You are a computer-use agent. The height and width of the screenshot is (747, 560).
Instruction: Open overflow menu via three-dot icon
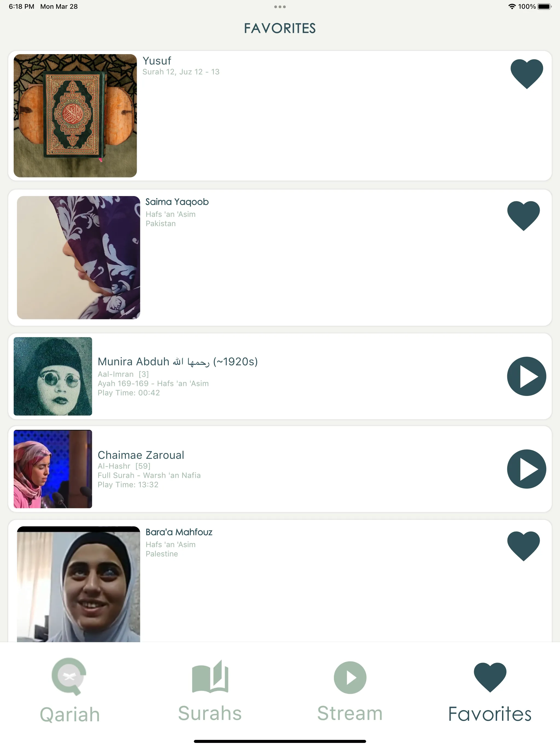click(x=280, y=7)
